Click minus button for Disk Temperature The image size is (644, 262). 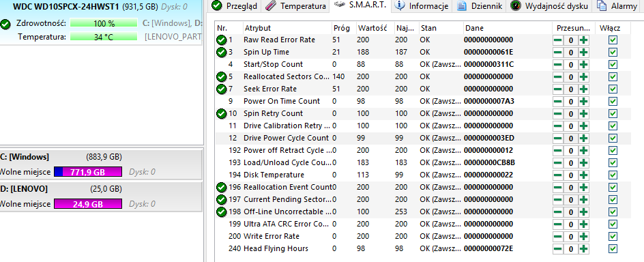click(558, 175)
